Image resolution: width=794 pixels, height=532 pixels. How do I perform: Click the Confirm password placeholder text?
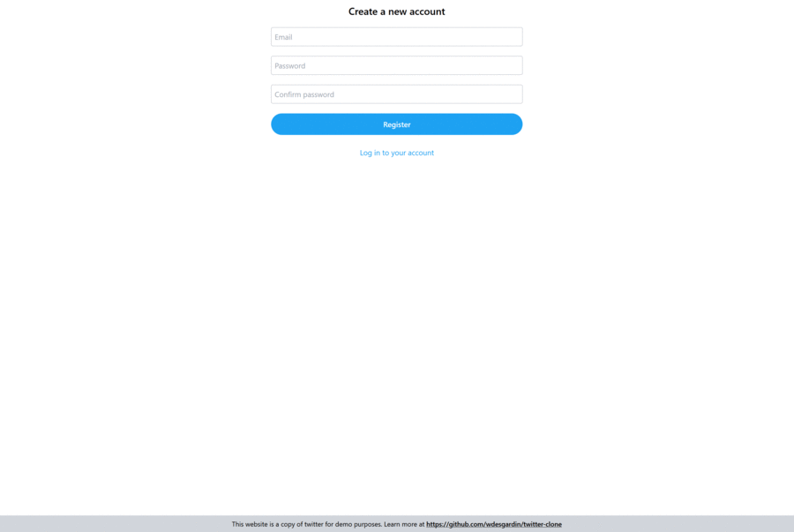(x=304, y=94)
